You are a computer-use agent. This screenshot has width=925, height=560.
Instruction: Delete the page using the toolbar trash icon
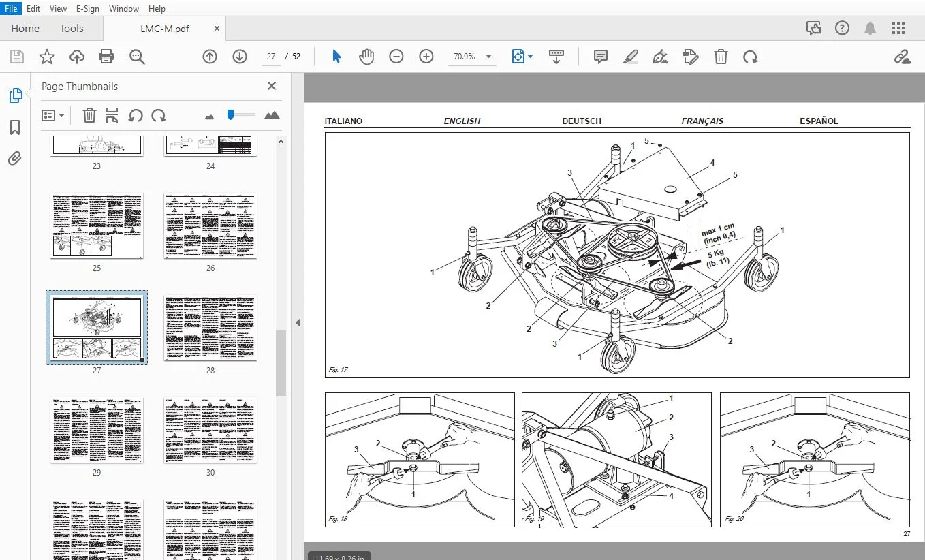pyautogui.click(x=721, y=57)
